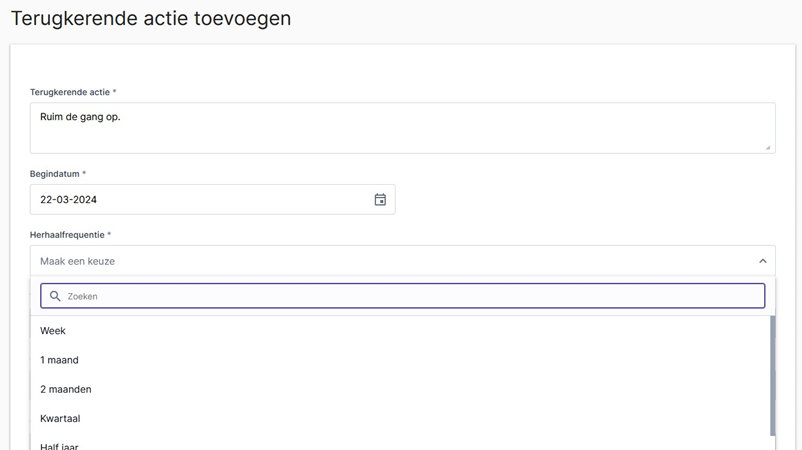Choose the '1 maand' option
This screenshot has width=802, height=450.
click(x=59, y=360)
